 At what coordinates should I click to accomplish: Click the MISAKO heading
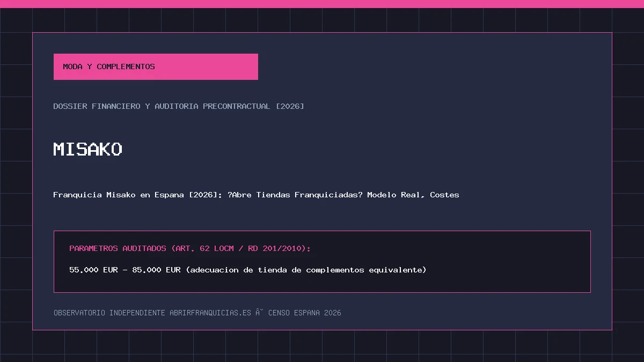88,149
